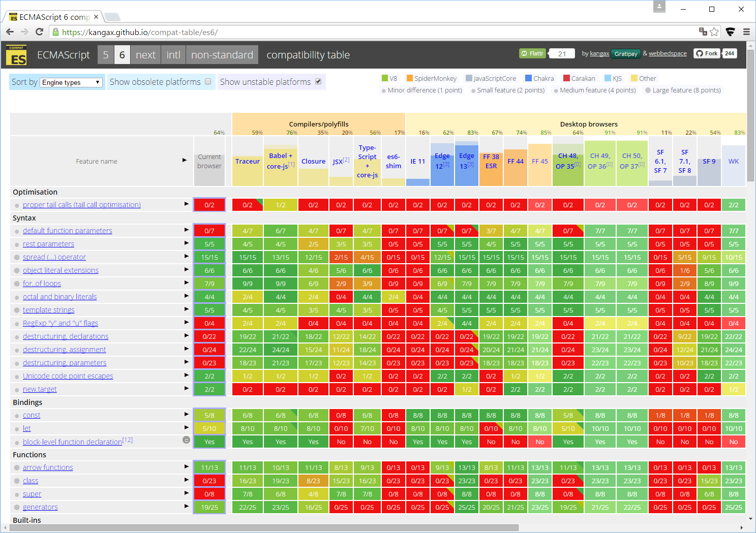This screenshot has width=756, height=533.
Task: Expand template strings row arrow
Action: click(186, 309)
